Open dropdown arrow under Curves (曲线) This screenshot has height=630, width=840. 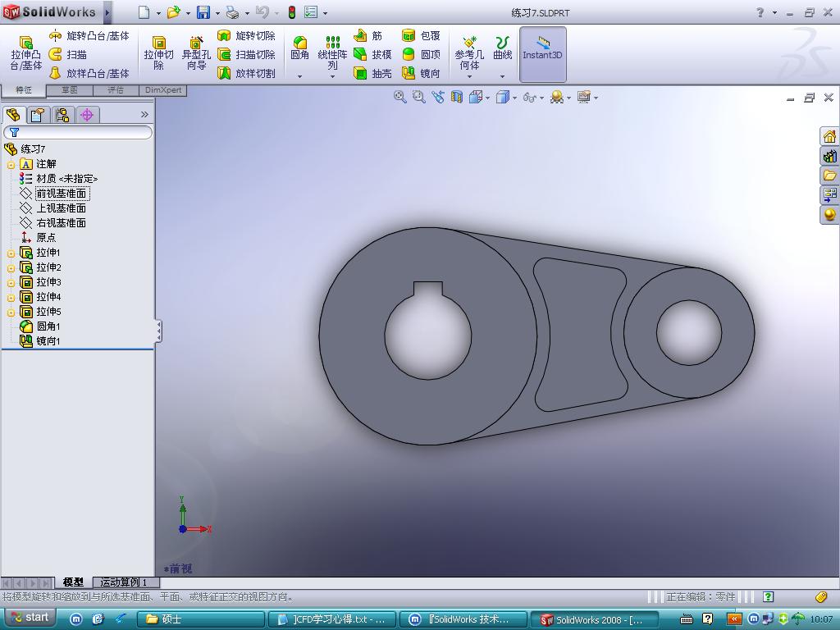[503, 76]
